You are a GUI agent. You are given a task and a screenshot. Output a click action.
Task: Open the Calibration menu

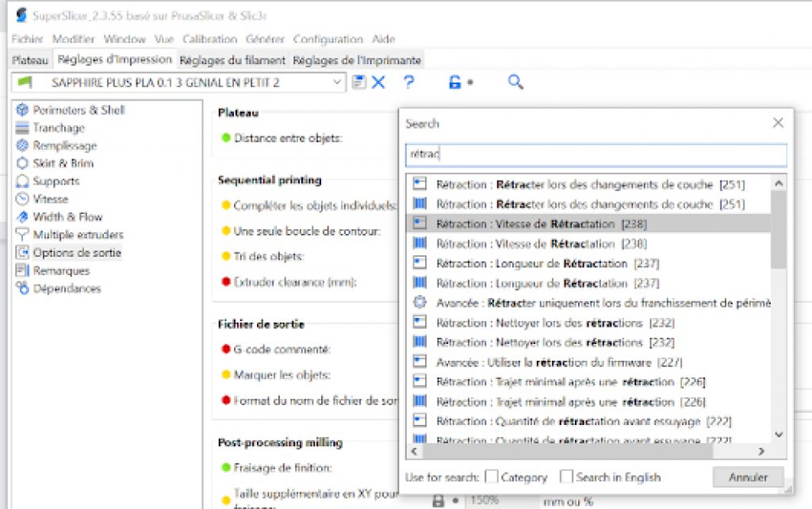point(209,39)
